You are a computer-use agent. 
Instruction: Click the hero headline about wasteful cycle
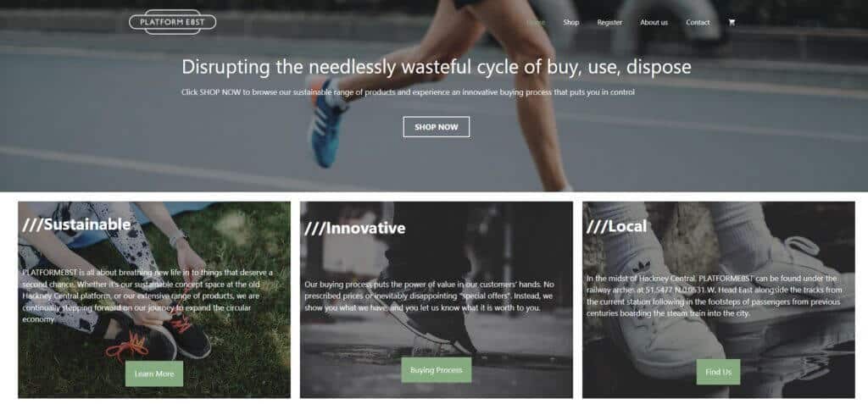pyautogui.click(x=437, y=67)
